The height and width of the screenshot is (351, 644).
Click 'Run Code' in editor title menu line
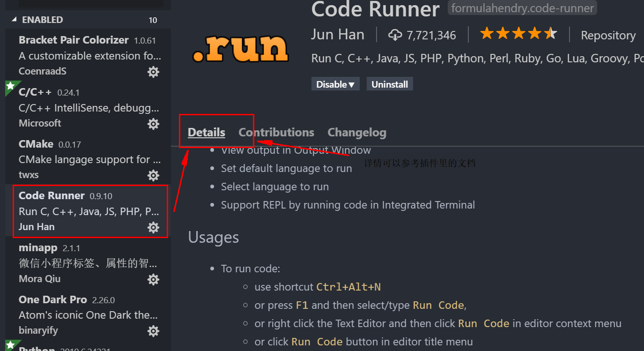[x=317, y=342]
